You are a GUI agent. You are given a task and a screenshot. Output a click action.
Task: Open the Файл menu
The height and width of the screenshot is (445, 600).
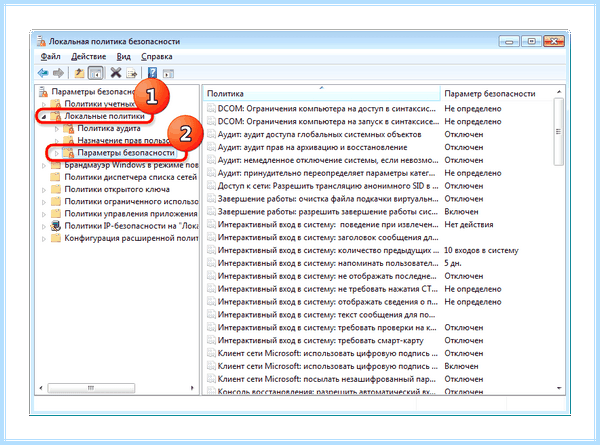[x=51, y=57]
